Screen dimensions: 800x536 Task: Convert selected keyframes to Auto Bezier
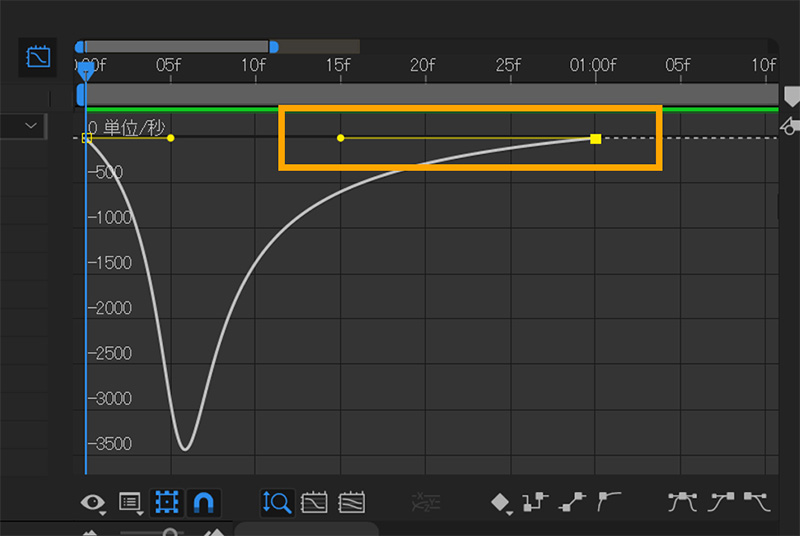point(607,502)
